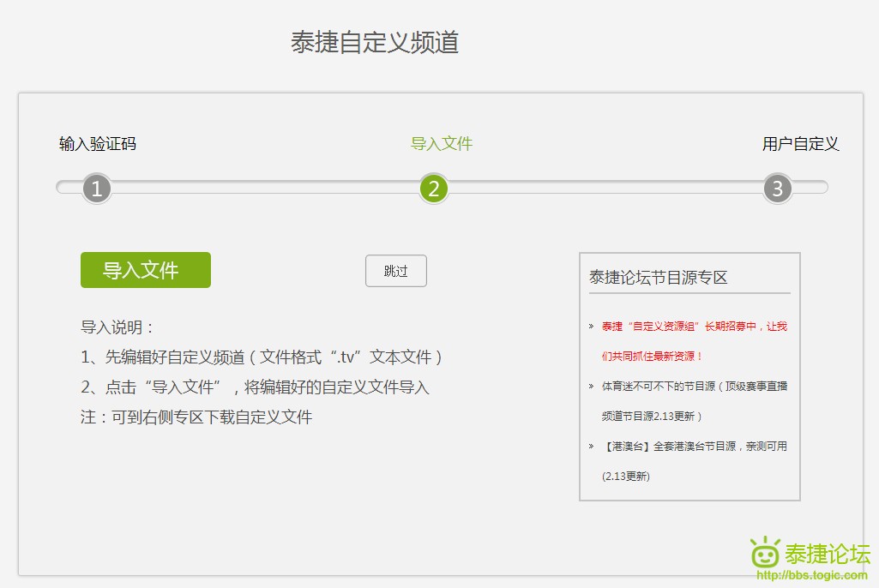Click the green step 2 circle
879x588 pixels.
point(434,189)
